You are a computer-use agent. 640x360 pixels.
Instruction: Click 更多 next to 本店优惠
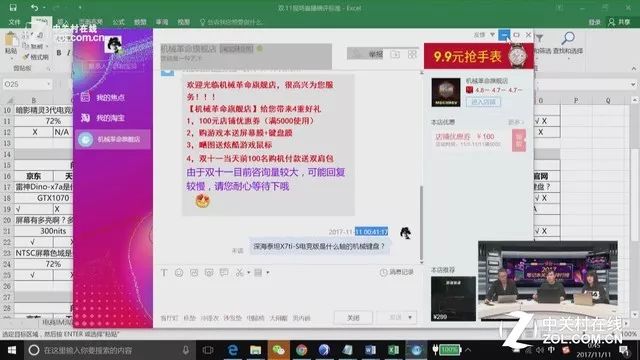tap(515, 122)
